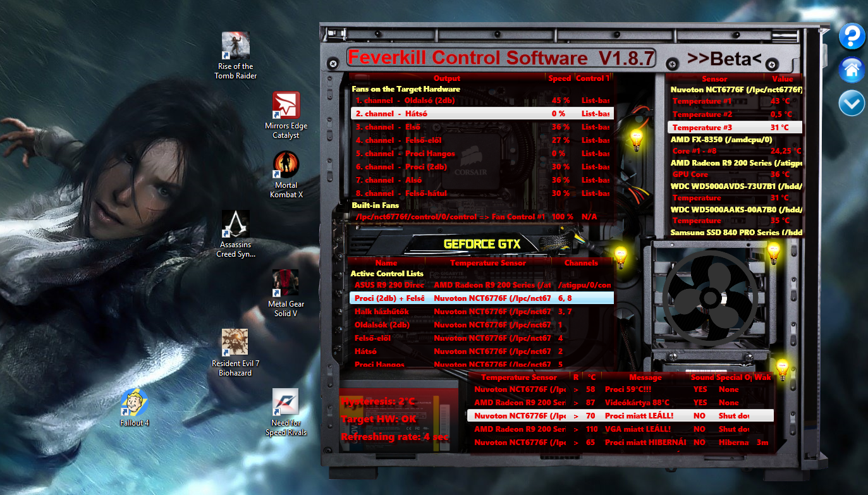Open help via the blue question mark icon
This screenshot has height=495, width=868.
click(852, 37)
